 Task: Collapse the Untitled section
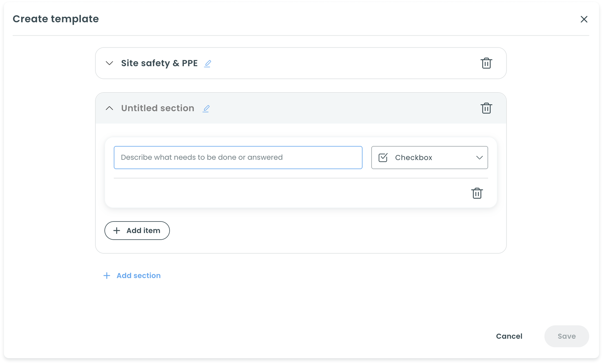pos(109,108)
